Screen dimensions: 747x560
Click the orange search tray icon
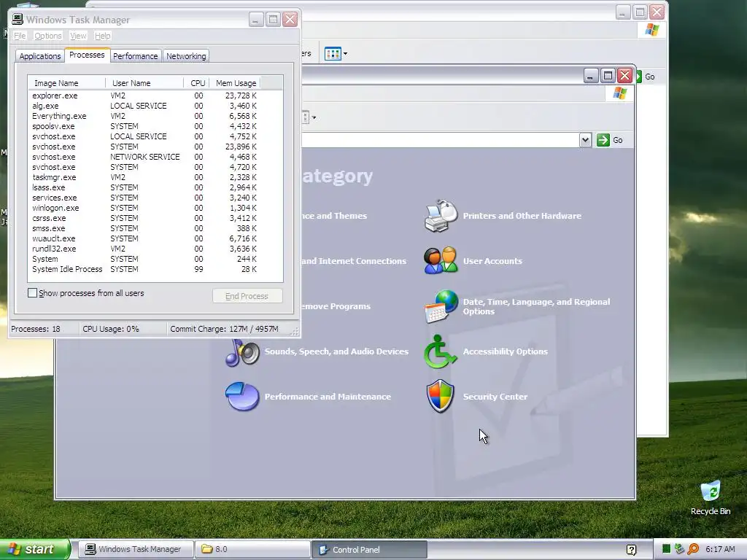pyautogui.click(x=693, y=549)
